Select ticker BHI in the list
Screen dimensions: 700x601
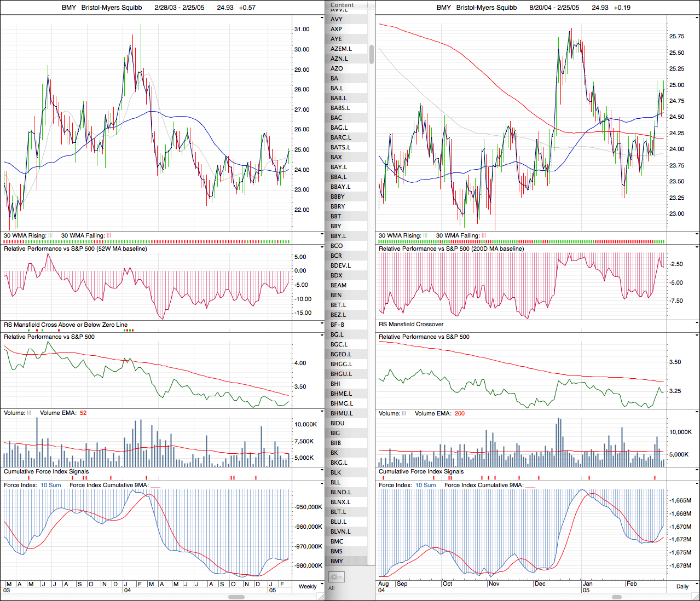[x=346, y=384]
